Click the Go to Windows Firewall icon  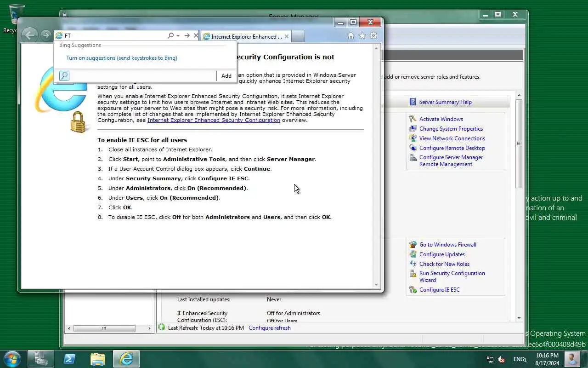click(x=413, y=245)
